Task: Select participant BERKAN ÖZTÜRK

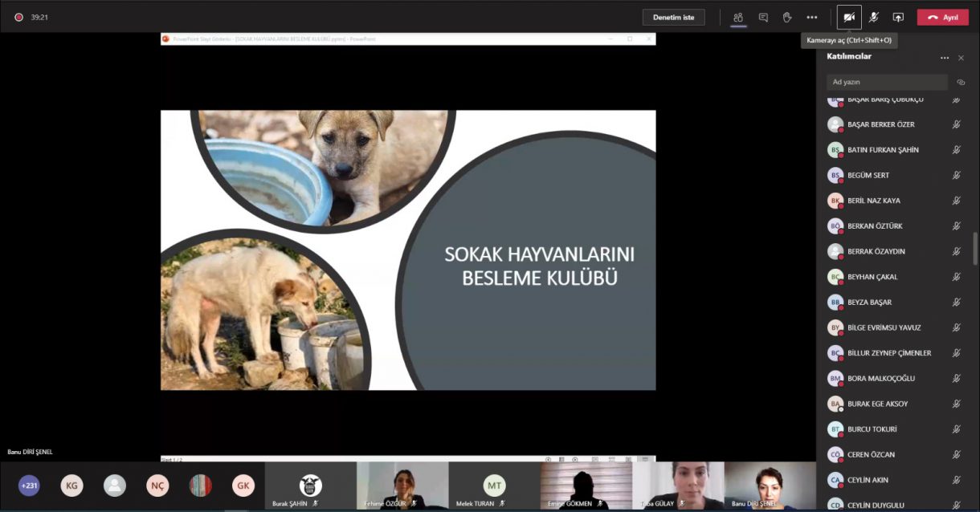Action: (x=895, y=226)
